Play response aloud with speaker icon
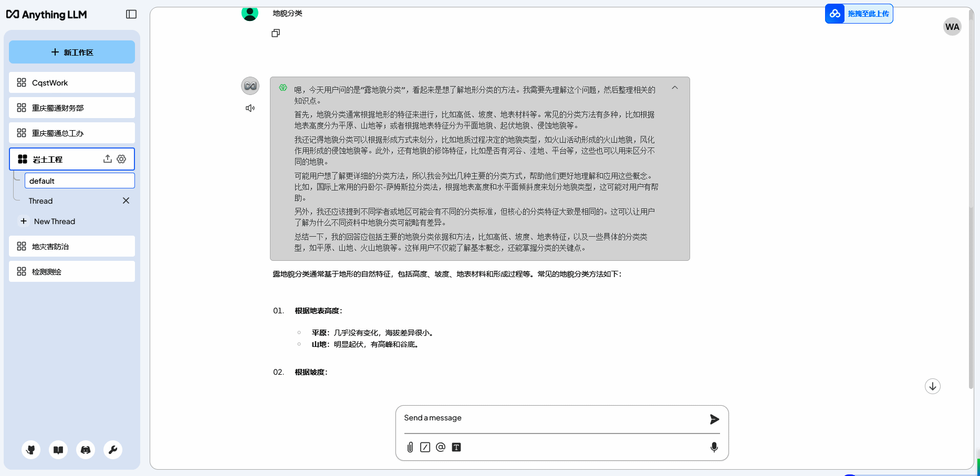The image size is (980, 476). 250,108
